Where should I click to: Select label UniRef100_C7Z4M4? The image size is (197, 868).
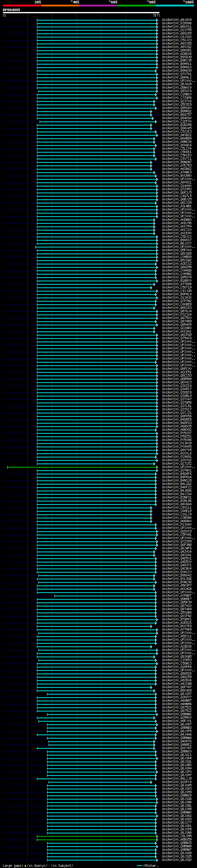tap(177, 98)
